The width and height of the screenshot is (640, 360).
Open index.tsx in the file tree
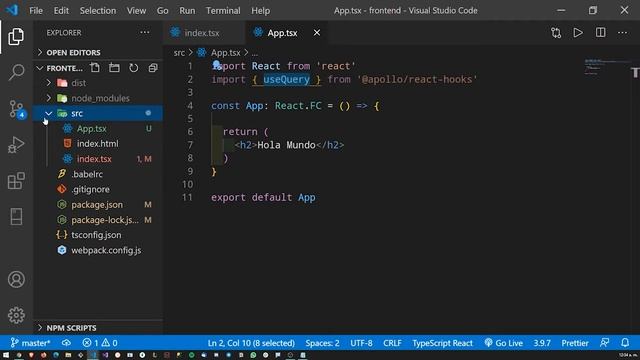94,159
